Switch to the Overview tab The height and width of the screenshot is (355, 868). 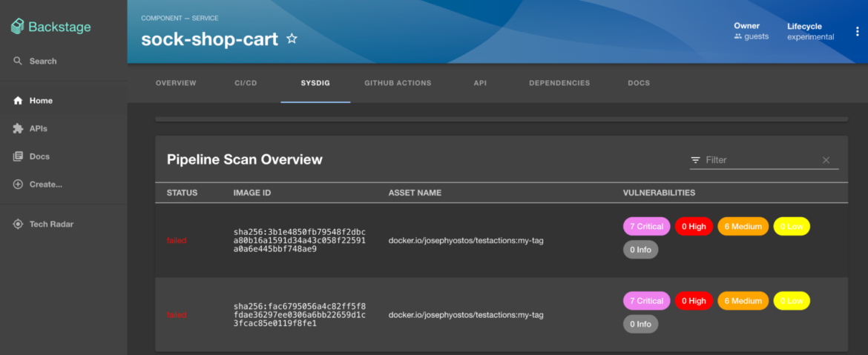[176, 83]
